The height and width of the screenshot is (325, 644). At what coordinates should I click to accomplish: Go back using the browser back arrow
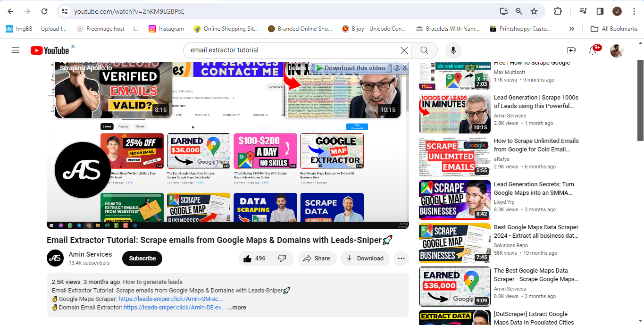10,11
